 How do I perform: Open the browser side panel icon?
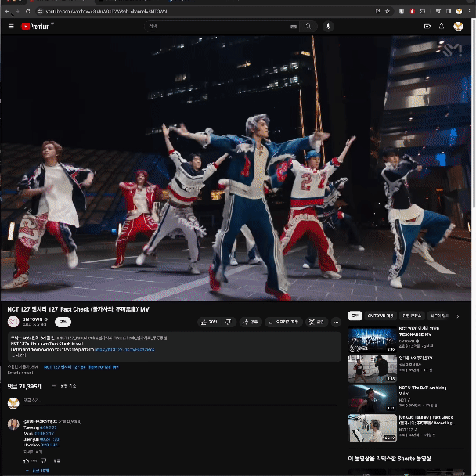[449, 11]
